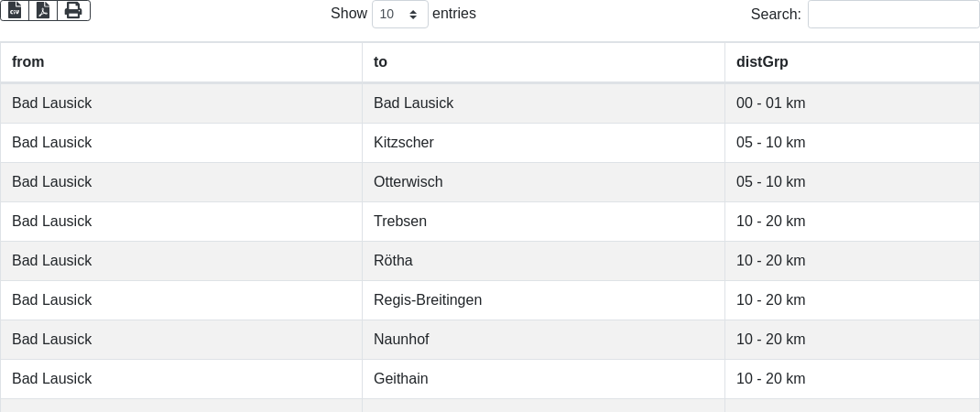
Task: Open the Show entries count dropdown
Action: coord(400,14)
